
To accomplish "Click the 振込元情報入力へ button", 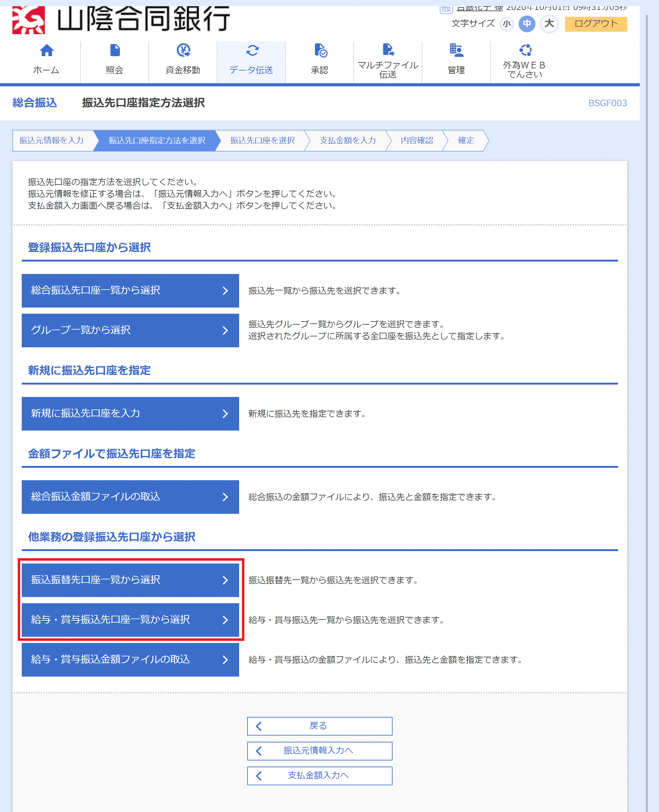I will (320, 750).
